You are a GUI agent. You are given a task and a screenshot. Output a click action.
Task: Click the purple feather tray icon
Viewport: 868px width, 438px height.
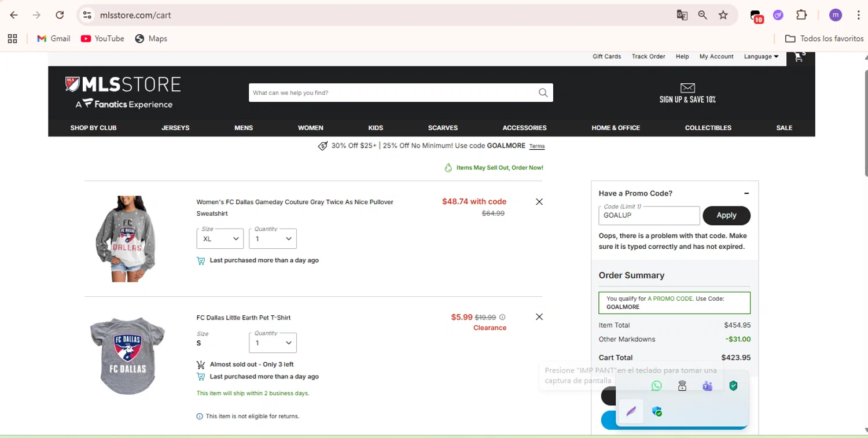(631, 411)
